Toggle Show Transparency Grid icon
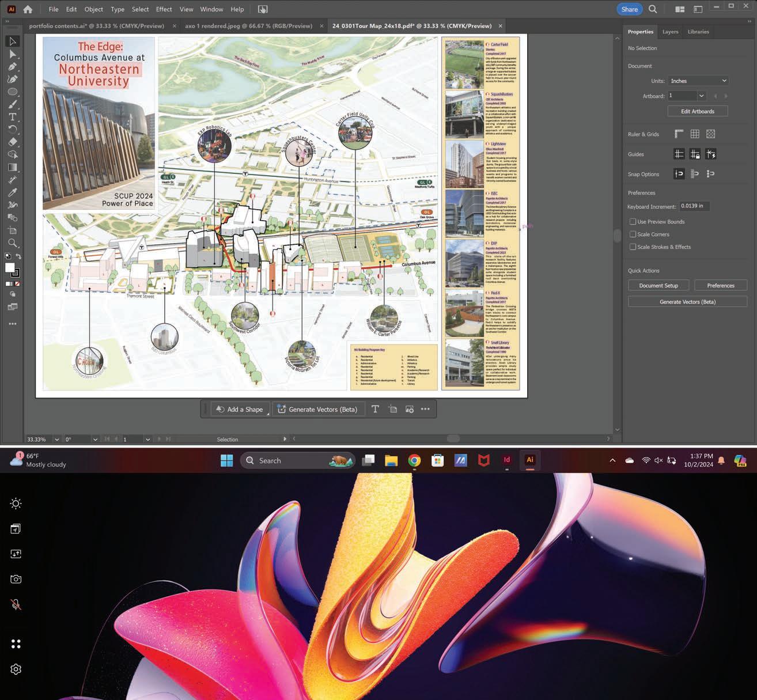The height and width of the screenshot is (700, 757). point(710,134)
